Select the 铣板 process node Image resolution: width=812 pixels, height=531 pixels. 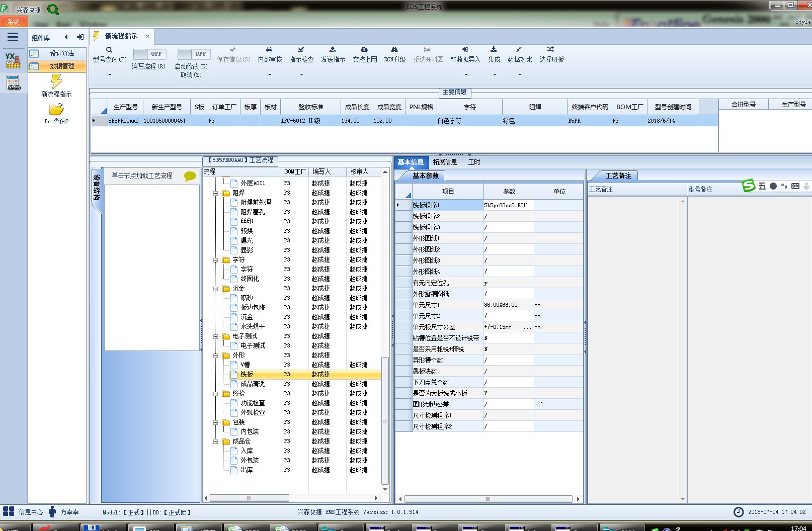[x=247, y=375]
